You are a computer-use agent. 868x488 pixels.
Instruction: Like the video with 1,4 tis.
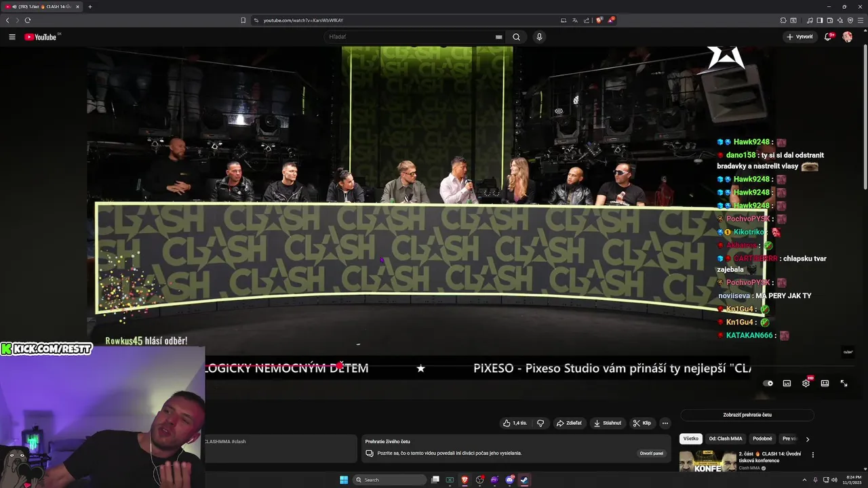tap(515, 423)
